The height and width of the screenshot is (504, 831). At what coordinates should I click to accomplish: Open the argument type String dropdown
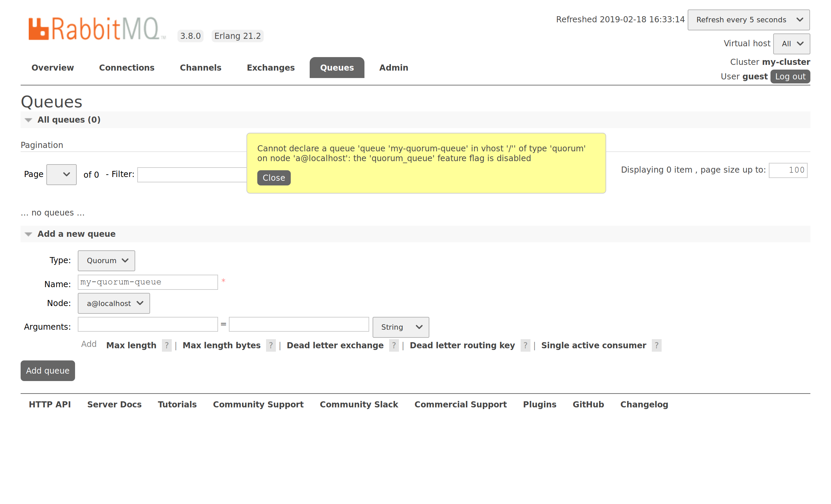[401, 327]
